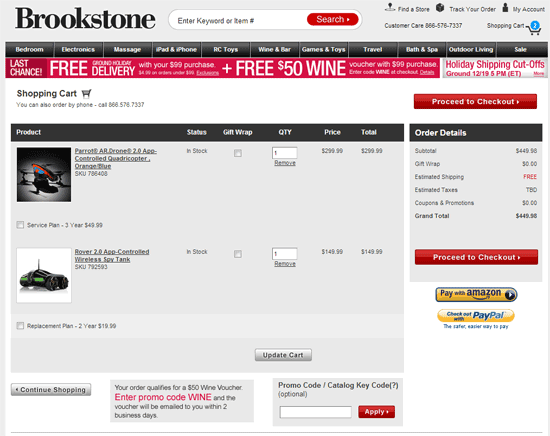The image size is (550, 436).
Task: Open the Travel menu
Action: pos(373,49)
